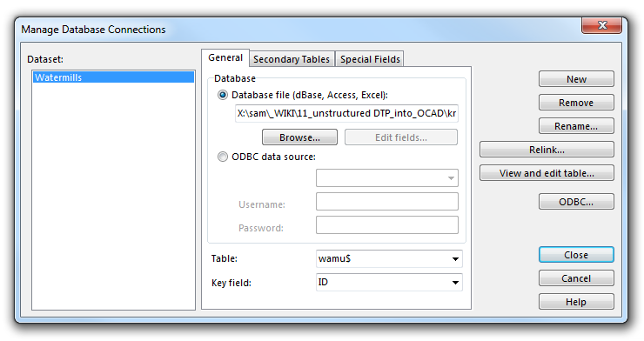This screenshot has width=644, height=341.
Task: Open the Key field dropdown showing ID
Action: coord(389,283)
